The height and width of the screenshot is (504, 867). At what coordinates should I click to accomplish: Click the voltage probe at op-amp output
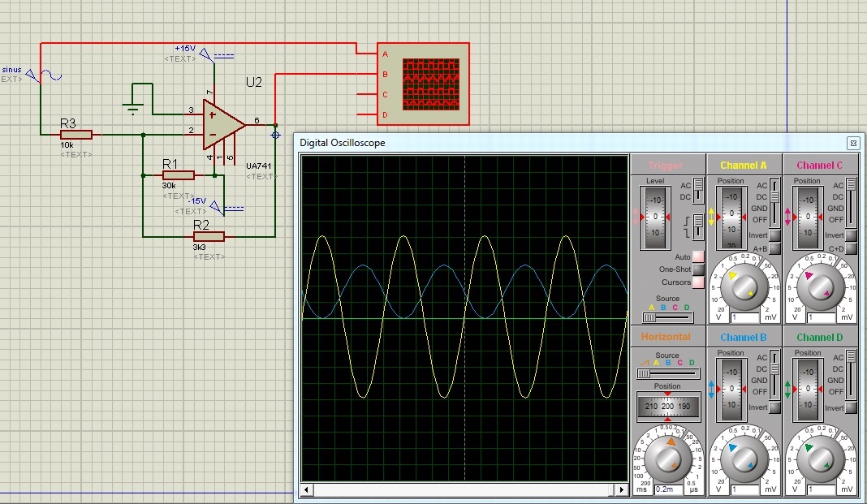coord(275,135)
